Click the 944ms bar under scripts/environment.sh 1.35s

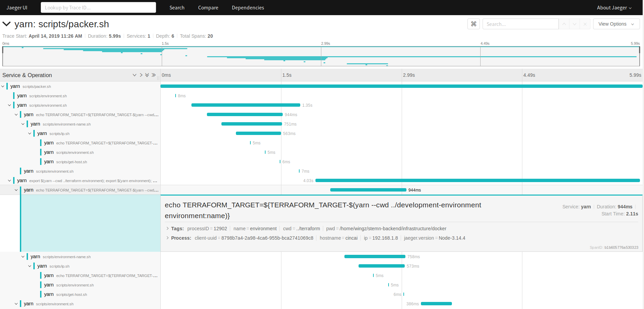(245, 115)
